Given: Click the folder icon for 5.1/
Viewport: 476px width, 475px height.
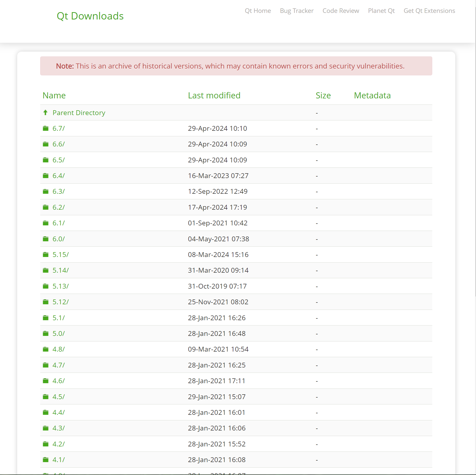Looking at the screenshot, I should click(x=46, y=318).
